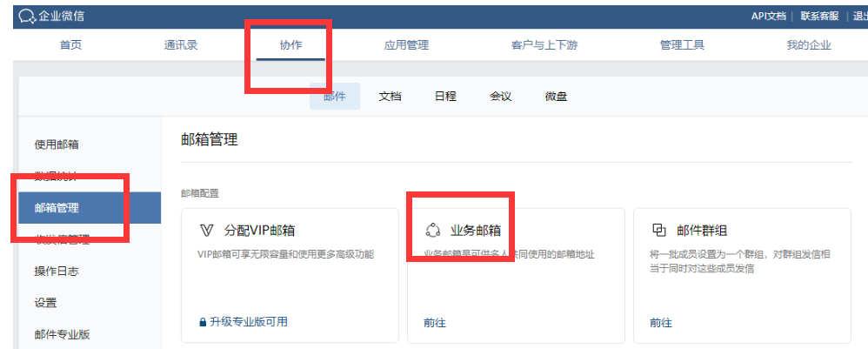The width and height of the screenshot is (868, 349).
Task: Click the 分配VIP邮箱 V-shaped icon
Action: pos(207,231)
